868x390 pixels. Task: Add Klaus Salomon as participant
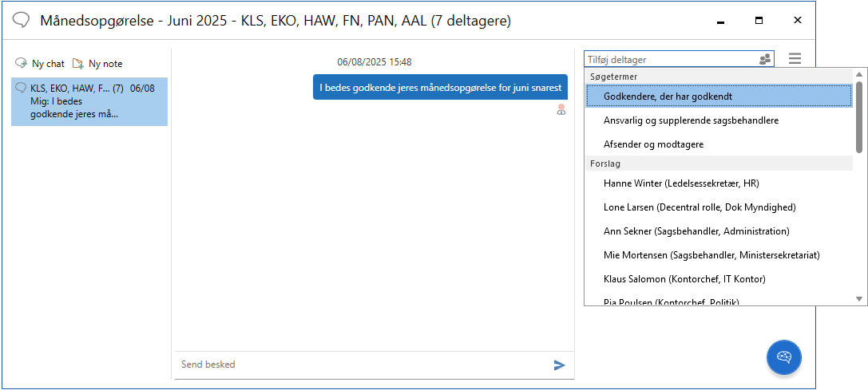pos(719,279)
